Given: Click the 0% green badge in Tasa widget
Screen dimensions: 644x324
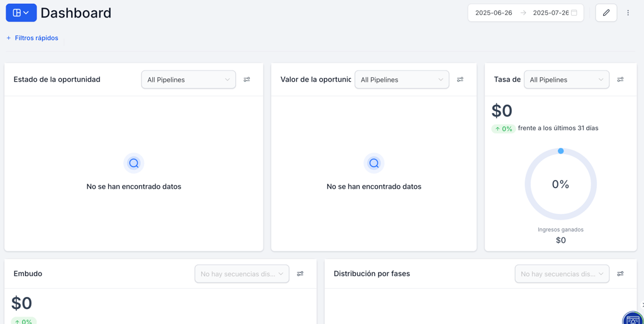Looking at the screenshot, I should [x=503, y=129].
